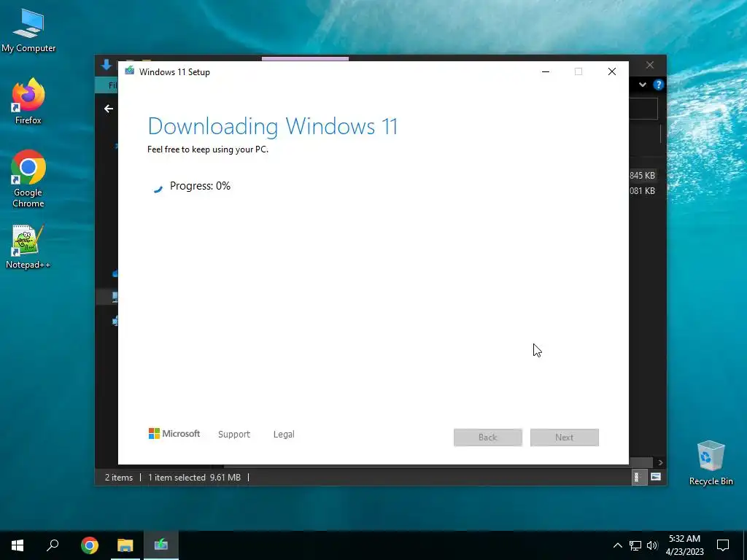Click the blue download arrow in Explorer
Image resolution: width=747 pixels, height=560 pixels.
pos(107,65)
